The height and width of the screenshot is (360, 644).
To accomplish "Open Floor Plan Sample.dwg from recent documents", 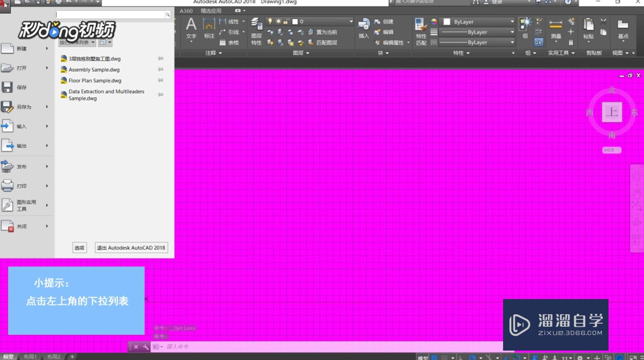I will point(95,81).
